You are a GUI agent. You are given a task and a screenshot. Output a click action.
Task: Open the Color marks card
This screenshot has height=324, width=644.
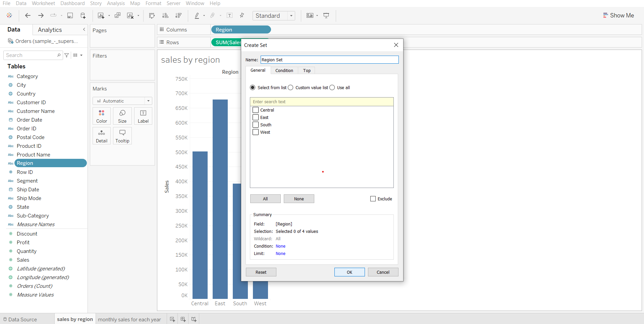(102, 116)
